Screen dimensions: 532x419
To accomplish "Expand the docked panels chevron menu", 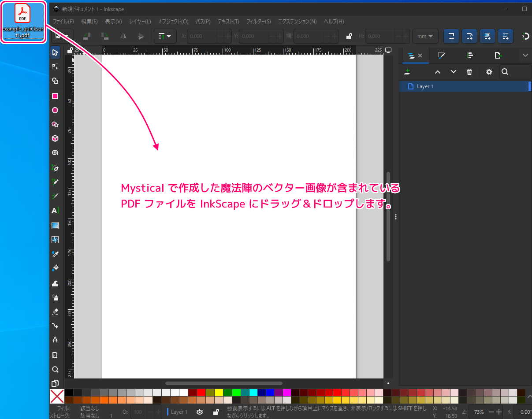I will click(x=525, y=56).
